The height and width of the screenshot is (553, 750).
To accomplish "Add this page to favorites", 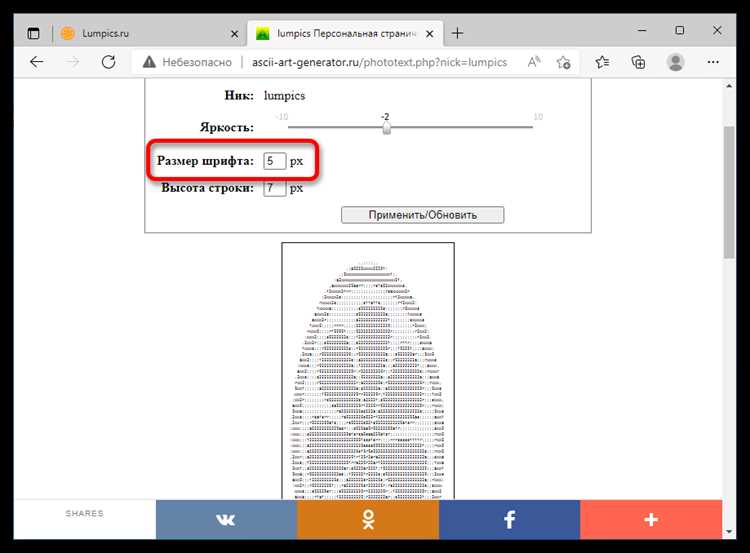I will [x=563, y=62].
